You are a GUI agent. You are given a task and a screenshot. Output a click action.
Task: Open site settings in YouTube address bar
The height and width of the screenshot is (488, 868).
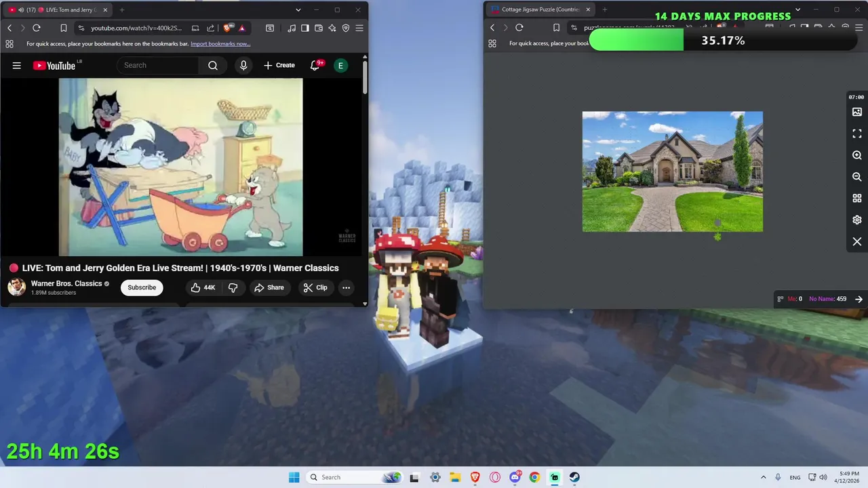pos(81,28)
